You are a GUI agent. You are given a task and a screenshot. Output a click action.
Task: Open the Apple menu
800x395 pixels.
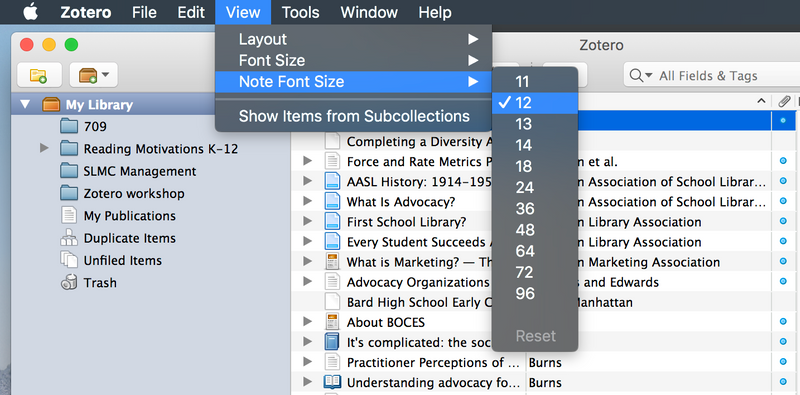[31, 12]
